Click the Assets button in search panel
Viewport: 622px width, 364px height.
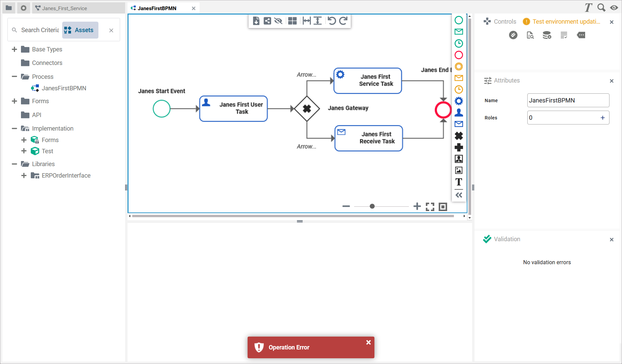80,30
